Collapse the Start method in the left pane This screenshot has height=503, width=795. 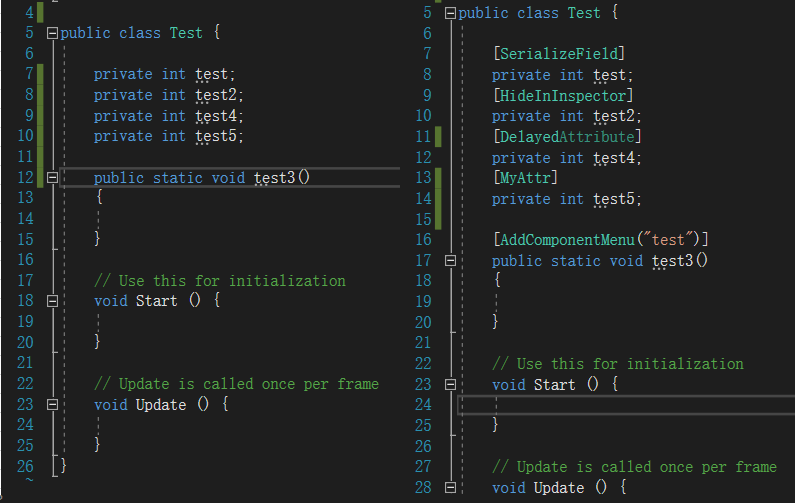(52, 300)
